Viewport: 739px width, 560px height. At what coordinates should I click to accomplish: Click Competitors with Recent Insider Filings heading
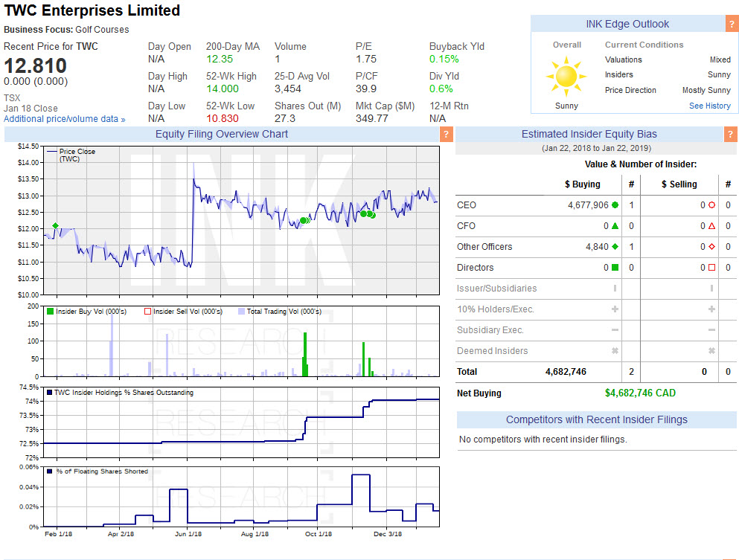597,419
